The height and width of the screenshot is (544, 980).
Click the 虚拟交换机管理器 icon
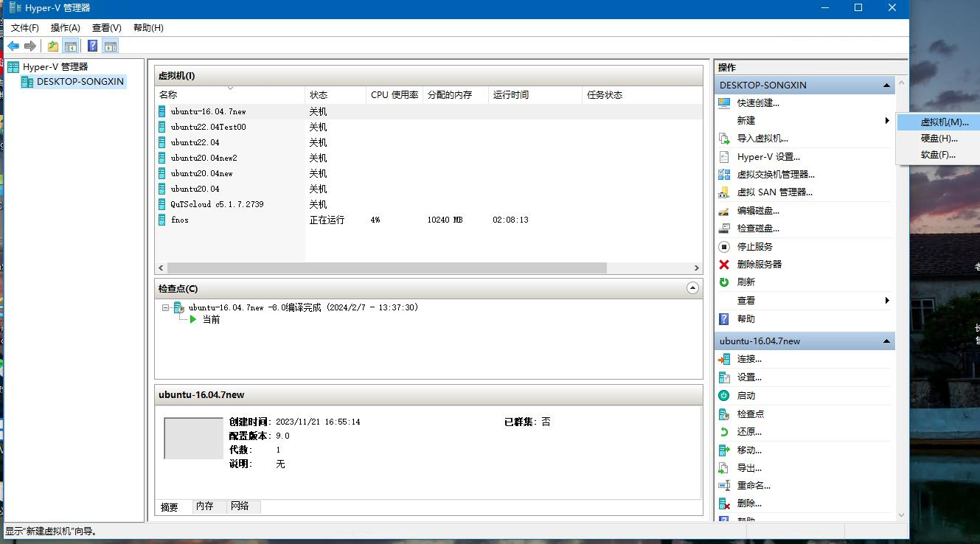[724, 174]
